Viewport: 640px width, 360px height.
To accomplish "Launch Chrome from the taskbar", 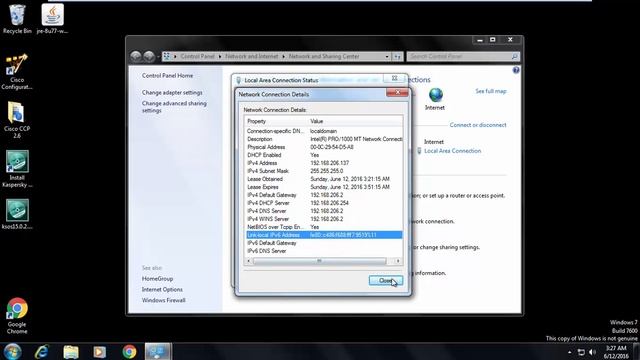I will click(129, 351).
